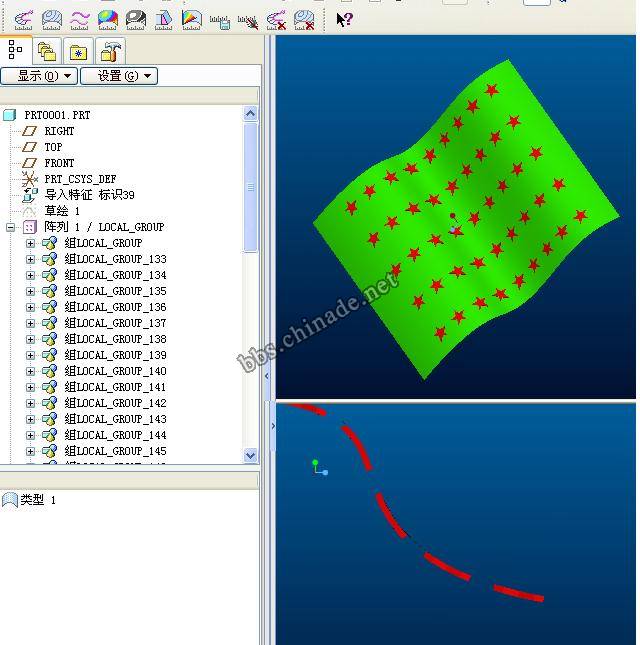Image resolution: width=640 pixels, height=645 pixels.
Task: Click the draft analysis icon in toolbar
Action: point(164,18)
